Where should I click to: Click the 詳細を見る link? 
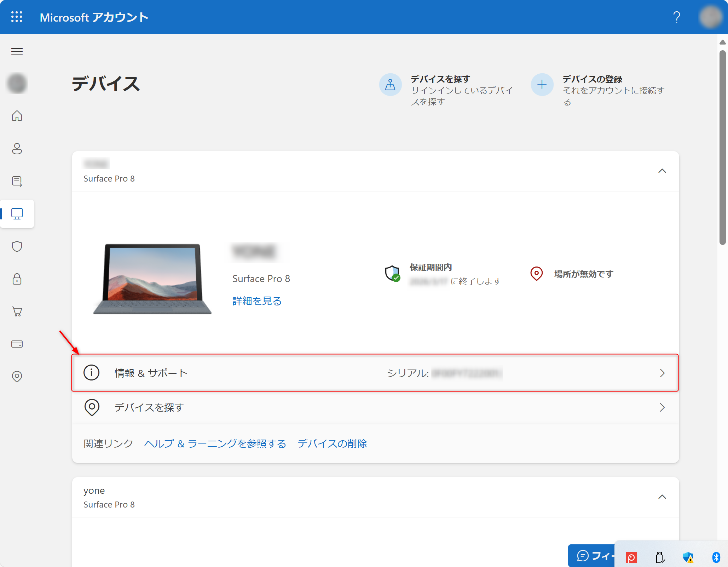[x=257, y=301]
